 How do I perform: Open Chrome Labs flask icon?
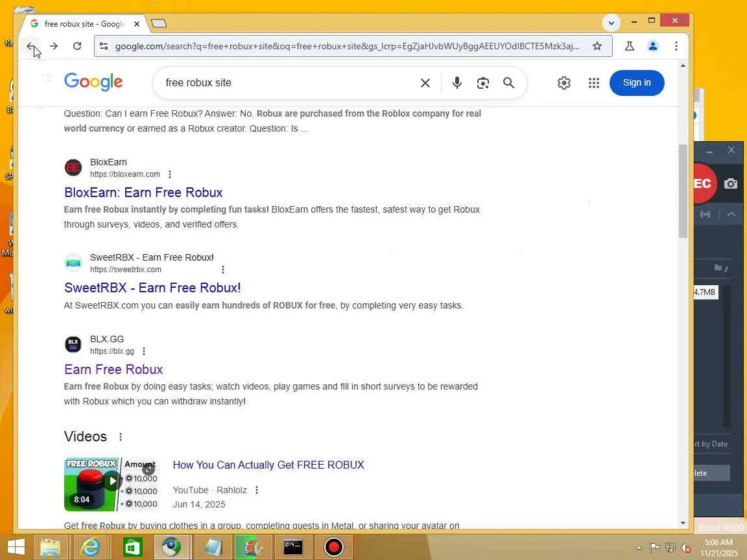pyautogui.click(x=630, y=46)
